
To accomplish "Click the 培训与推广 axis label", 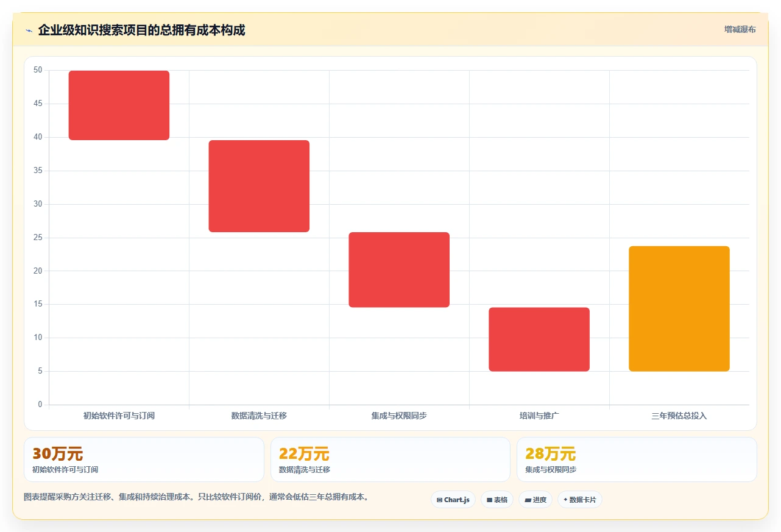I will click(x=539, y=416).
